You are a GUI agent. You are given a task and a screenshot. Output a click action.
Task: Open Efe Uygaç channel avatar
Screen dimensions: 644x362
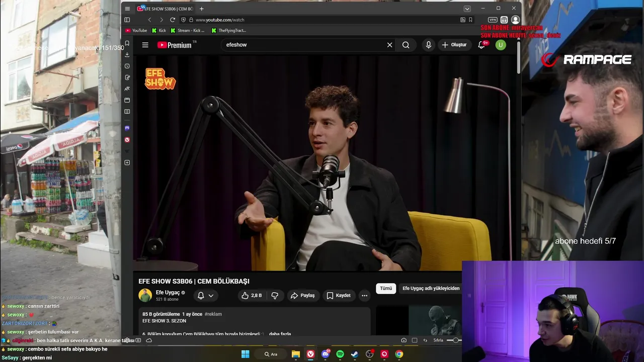pyautogui.click(x=145, y=295)
